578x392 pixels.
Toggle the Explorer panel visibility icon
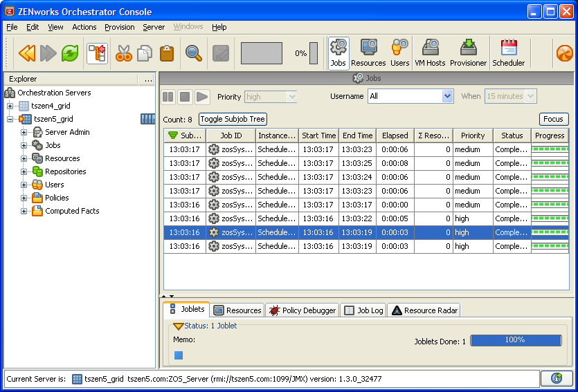click(x=97, y=53)
